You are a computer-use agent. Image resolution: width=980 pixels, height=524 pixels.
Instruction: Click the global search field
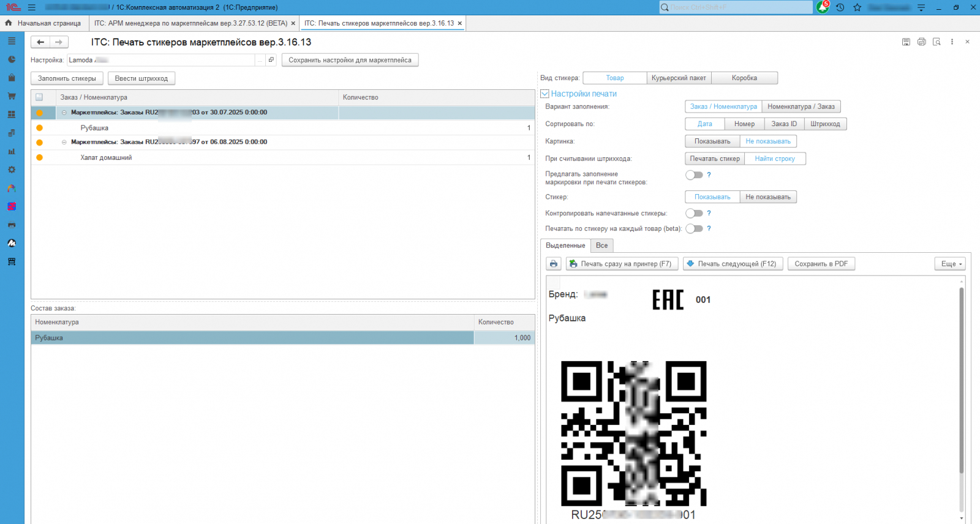pos(736,7)
